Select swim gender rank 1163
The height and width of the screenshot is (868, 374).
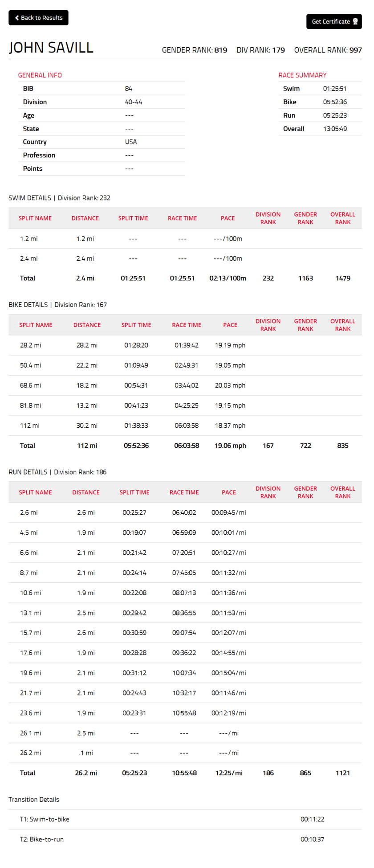coord(305,278)
